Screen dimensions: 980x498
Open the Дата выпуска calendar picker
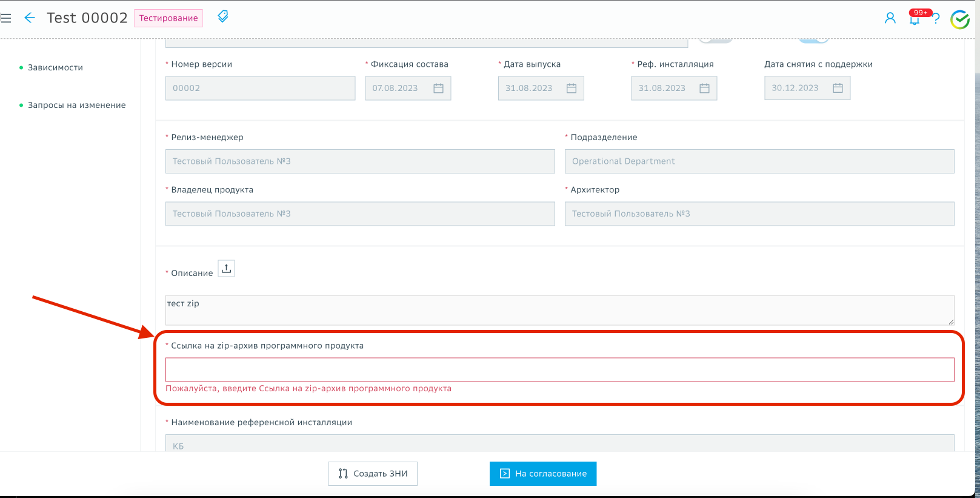click(571, 89)
